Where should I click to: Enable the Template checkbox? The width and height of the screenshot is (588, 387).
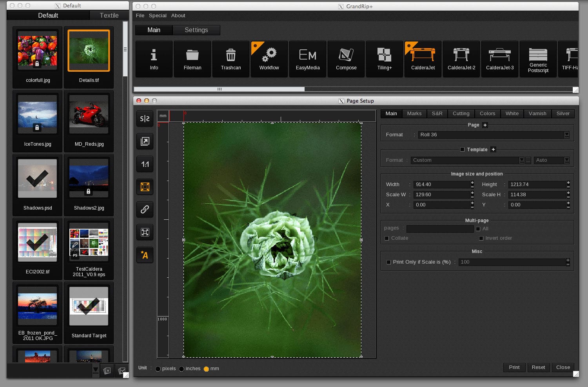pyautogui.click(x=462, y=150)
